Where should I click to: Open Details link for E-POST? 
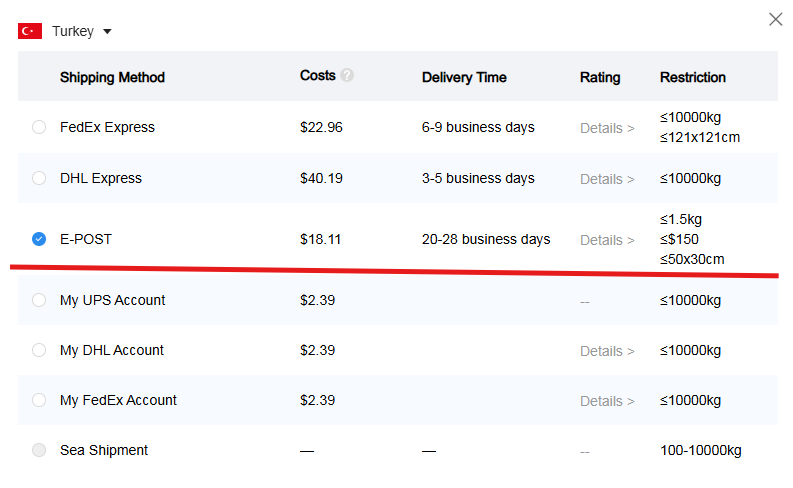pyautogui.click(x=607, y=240)
